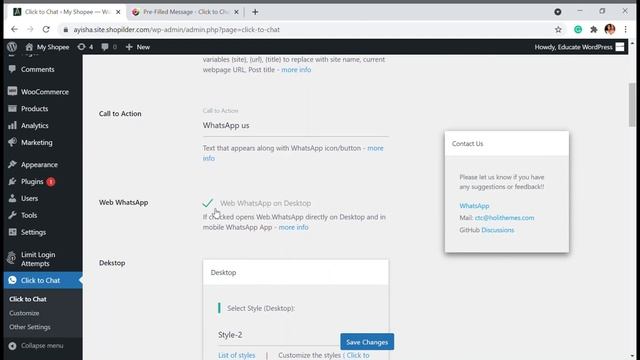Go back in browser history
The width and height of the screenshot is (640, 360).
click(x=14, y=29)
